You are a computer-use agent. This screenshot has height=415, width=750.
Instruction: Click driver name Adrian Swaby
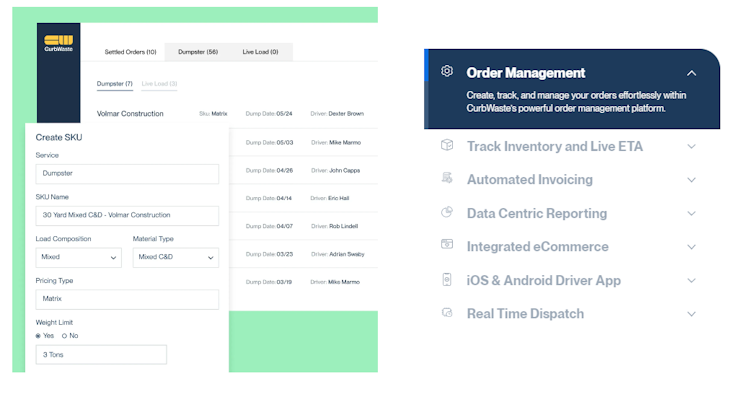coord(347,254)
